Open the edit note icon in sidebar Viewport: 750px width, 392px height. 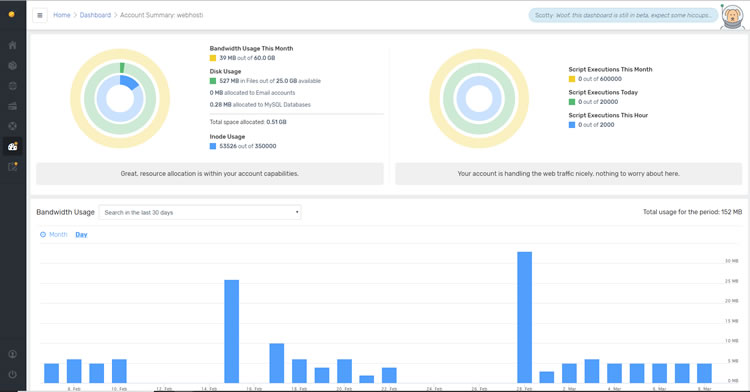[12, 166]
